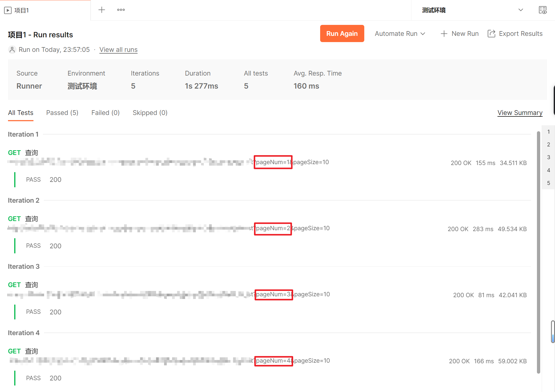The height and width of the screenshot is (392, 555).
Task: Click the 160 ms average response time value
Action: click(306, 86)
